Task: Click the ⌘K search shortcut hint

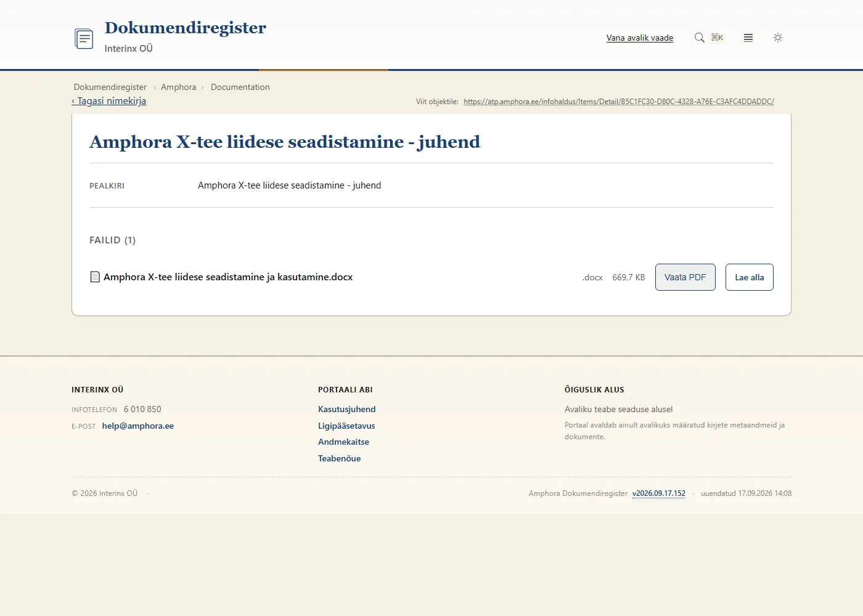Action: [x=718, y=38]
